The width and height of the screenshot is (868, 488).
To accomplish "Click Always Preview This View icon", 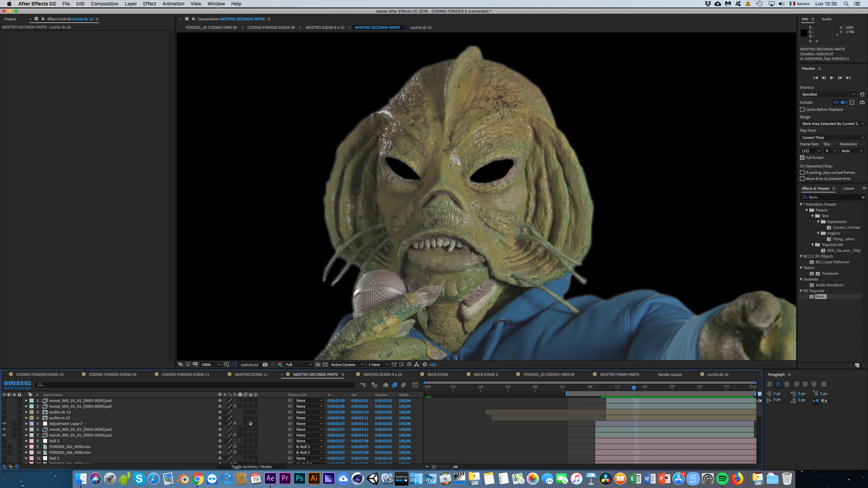I will coord(180,364).
